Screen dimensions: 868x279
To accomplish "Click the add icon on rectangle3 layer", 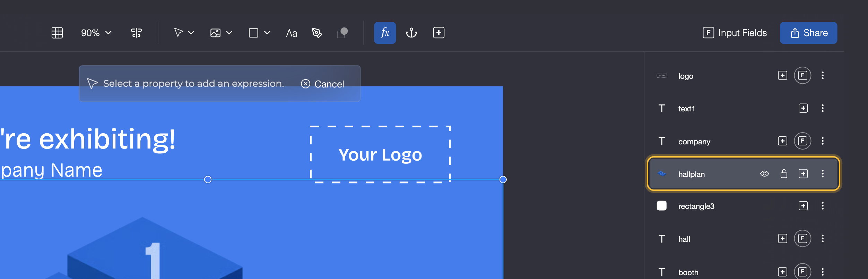I will point(803,206).
